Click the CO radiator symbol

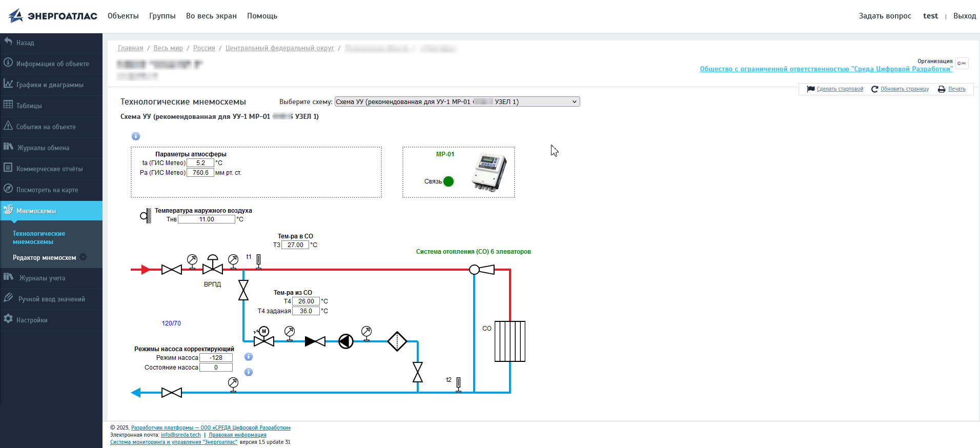point(510,341)
